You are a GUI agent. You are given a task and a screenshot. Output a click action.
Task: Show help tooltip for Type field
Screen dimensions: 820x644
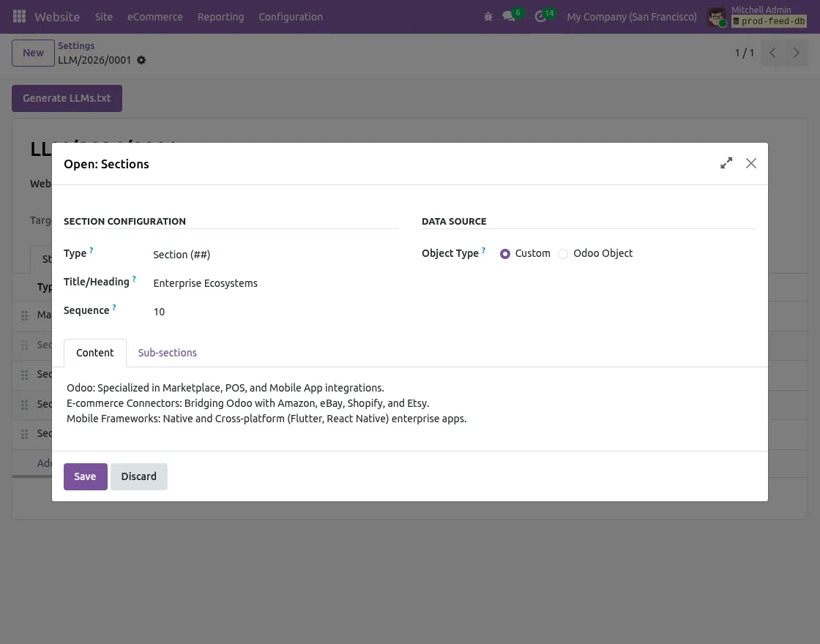pyautogui.click(x=91, y=250)
